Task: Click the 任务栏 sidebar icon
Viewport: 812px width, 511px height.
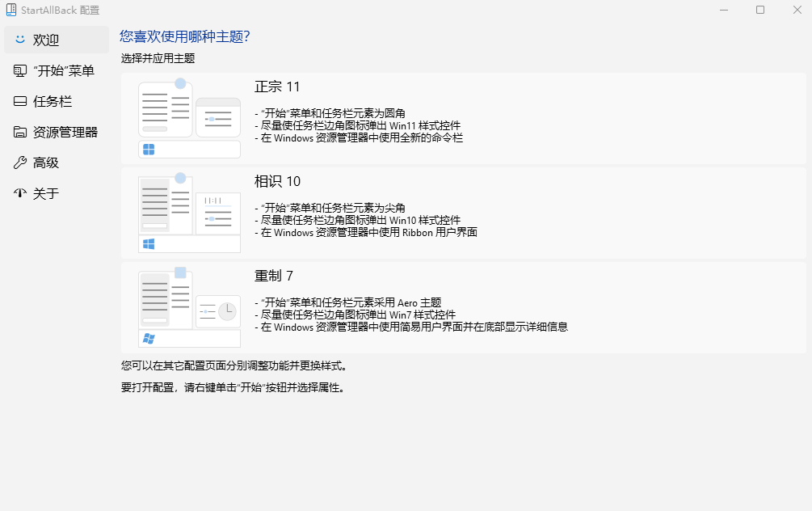Action: click(x=20, y=101)
